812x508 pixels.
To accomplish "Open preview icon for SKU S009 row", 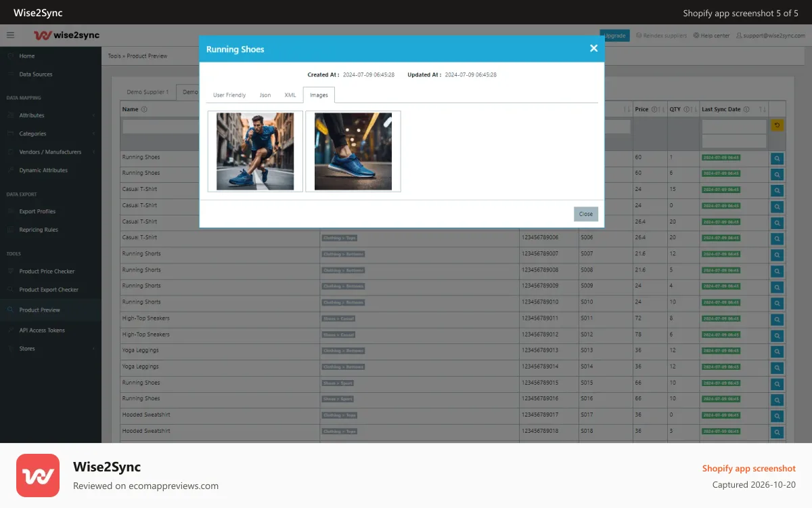I will point(777,287).
